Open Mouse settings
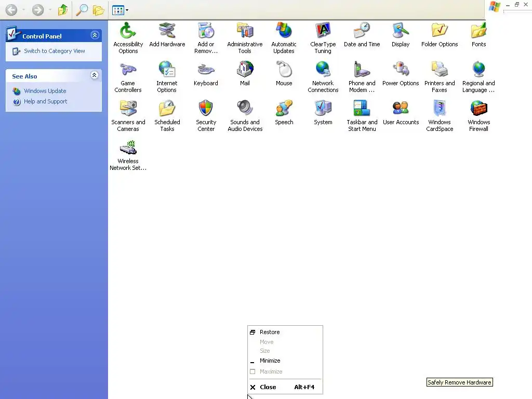Viewport: 532px width, 399px height. [284, 74]
